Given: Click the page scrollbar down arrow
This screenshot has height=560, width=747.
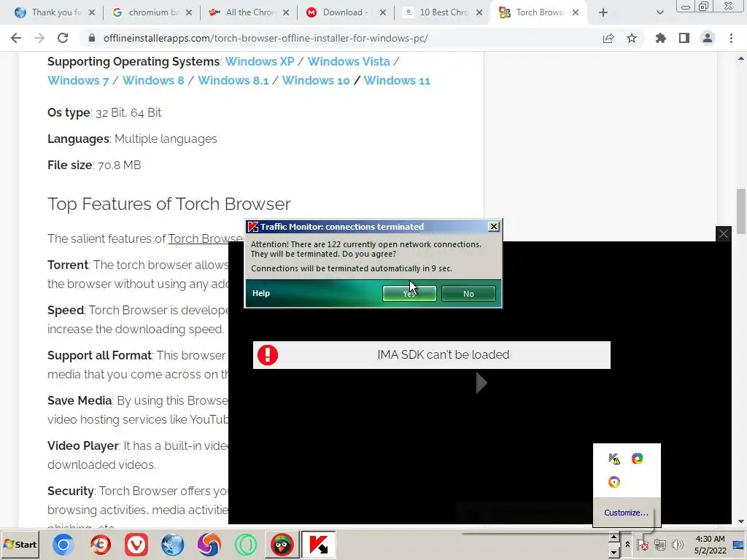Looking at the screenshot, I should coord(741,521).
